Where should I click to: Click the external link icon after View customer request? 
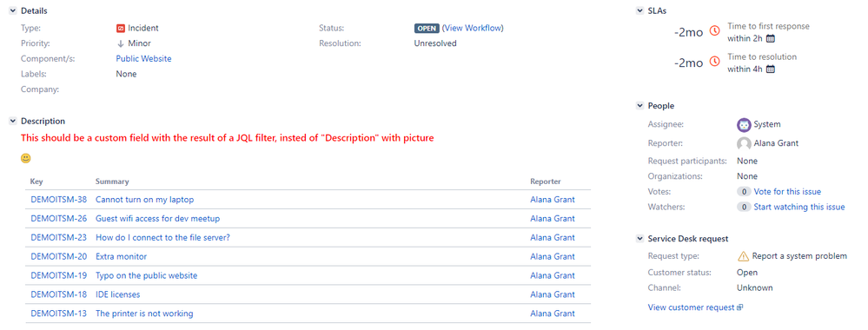click(x=740, y=307)
